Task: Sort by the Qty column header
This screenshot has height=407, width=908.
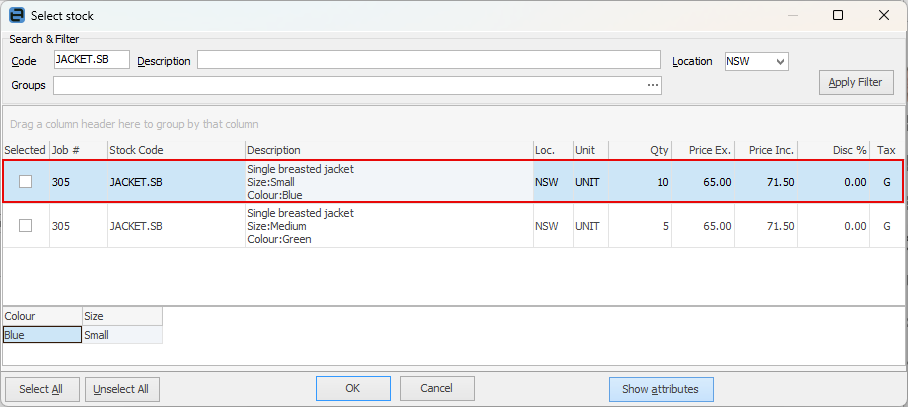Action: 640,150
